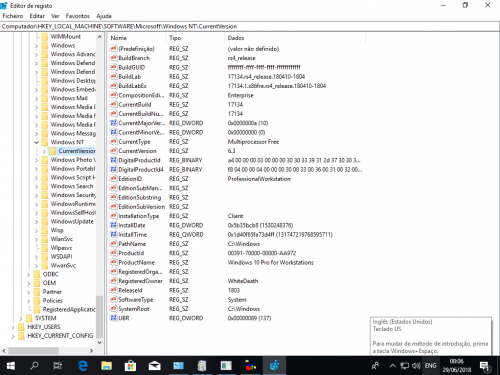Image resolution: width=500 pixels, height=375 pixels.
Task: Expand the SYSTEM hive
Action: pos(21,318)
